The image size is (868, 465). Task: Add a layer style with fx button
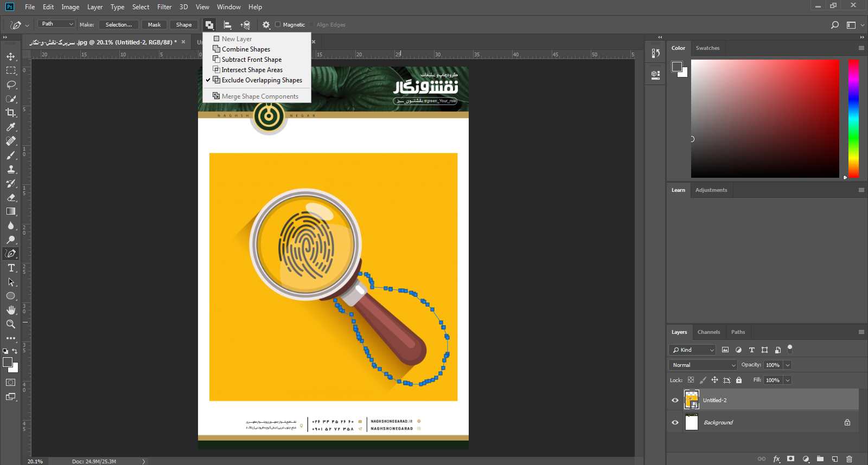point(776,458)
